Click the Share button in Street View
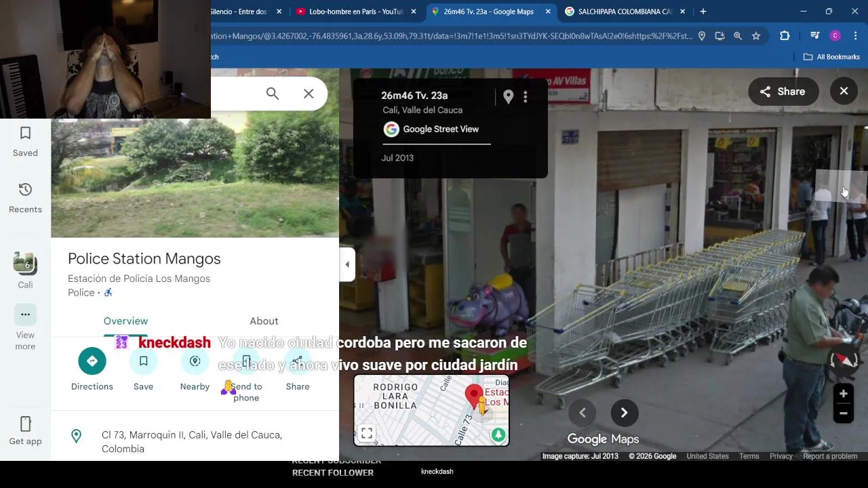868x488 pixels. point(783,91)
